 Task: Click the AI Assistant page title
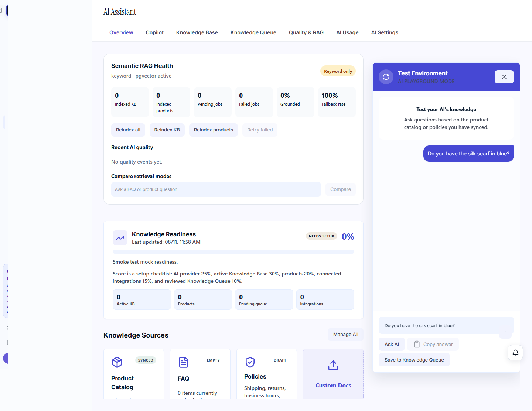[120, 12]
